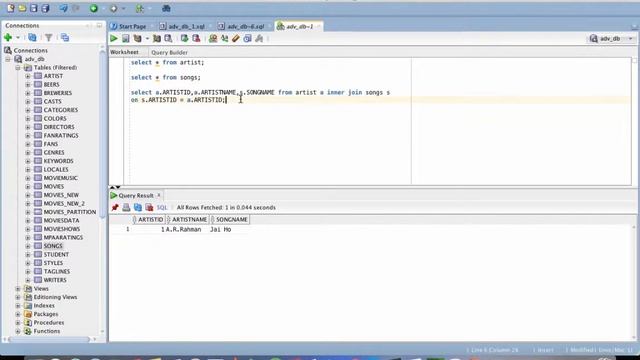Image resolution: width=640 pixels, height=360 pixels.
Task: Collapse the adv_db connection node
Action: coord(8,59)
